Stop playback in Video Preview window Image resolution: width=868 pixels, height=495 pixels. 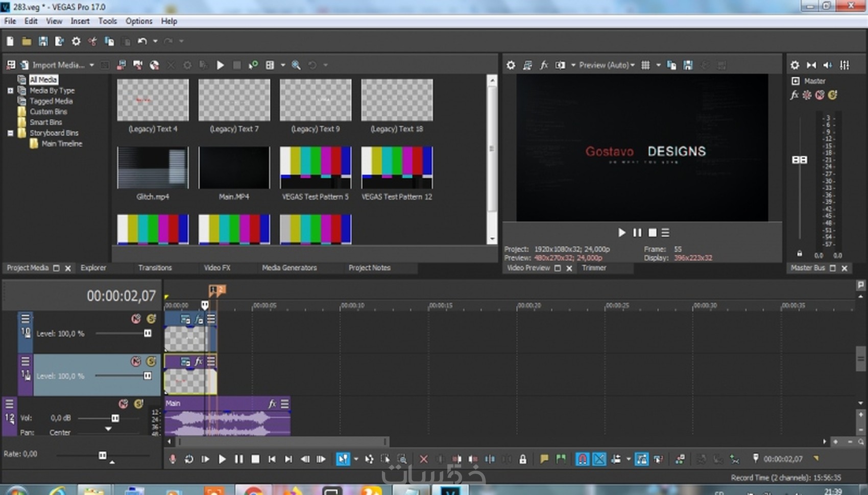[652, 233]
